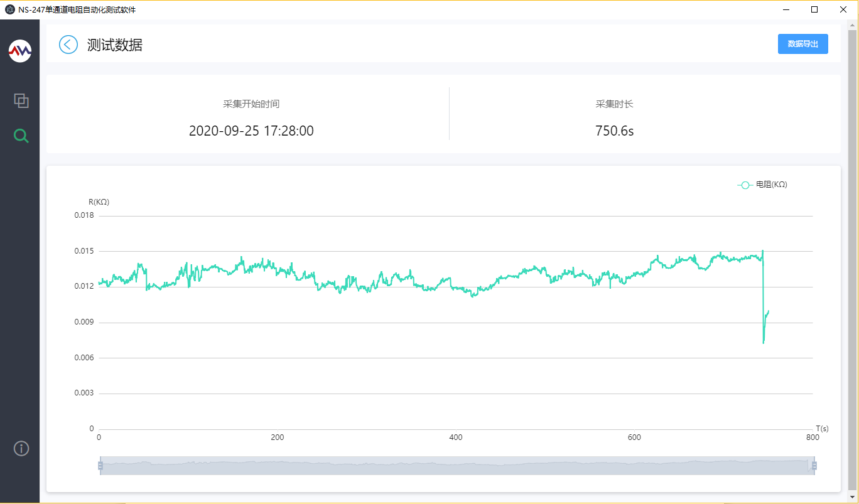Click the 750.6s duration value

point(614,131)
